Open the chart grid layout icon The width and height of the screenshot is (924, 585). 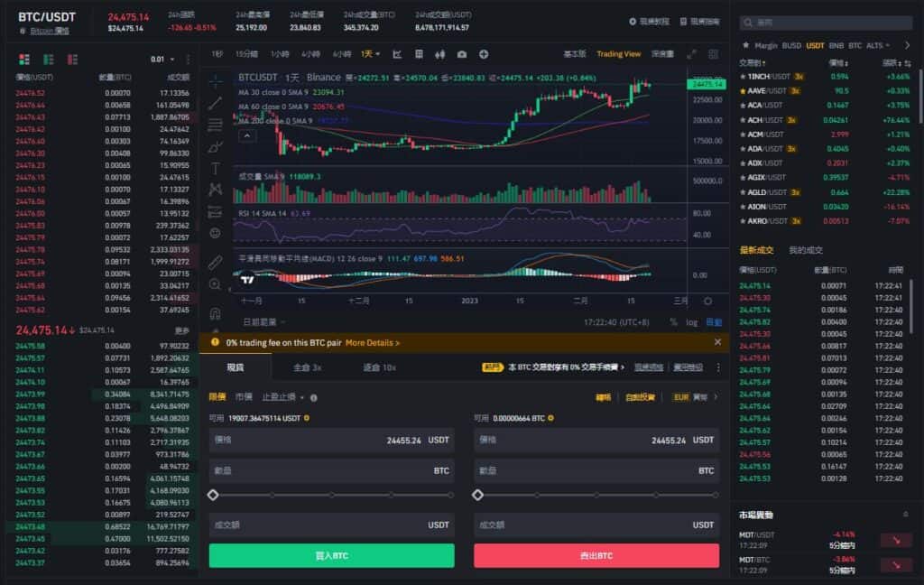point(713,54)
